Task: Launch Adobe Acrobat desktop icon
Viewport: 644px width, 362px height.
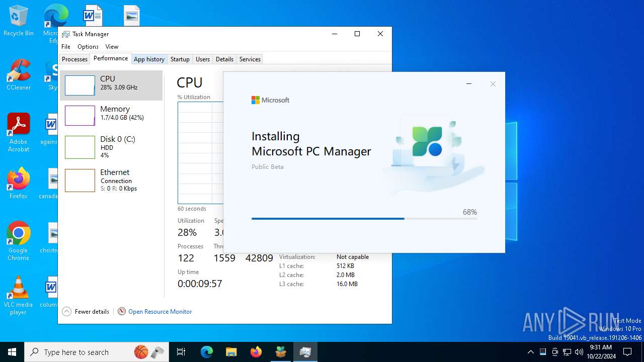Action: coord(19,133)
